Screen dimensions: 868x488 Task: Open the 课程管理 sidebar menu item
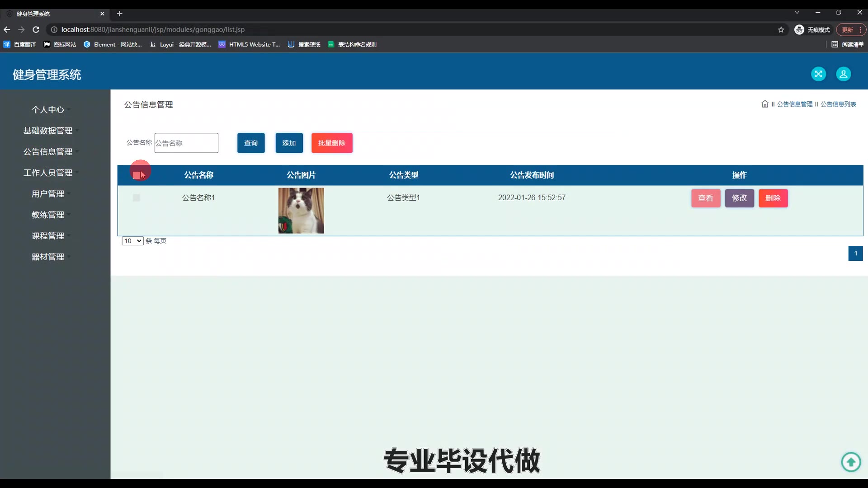48,236
